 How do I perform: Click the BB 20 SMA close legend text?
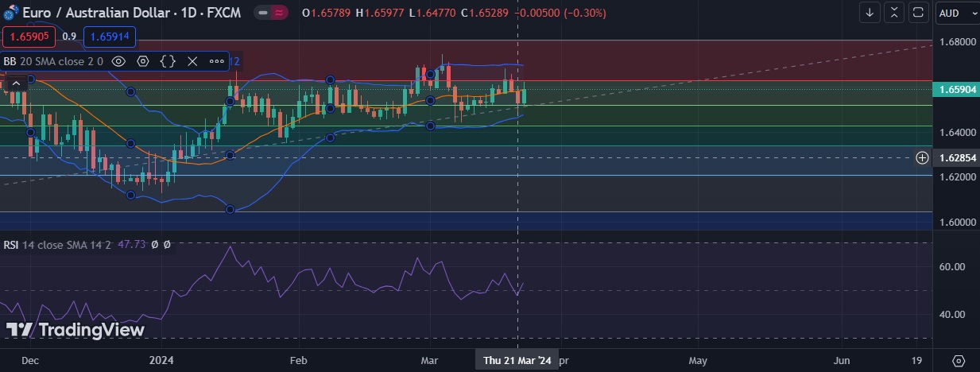pyautogui.click(x=53, y=60)
